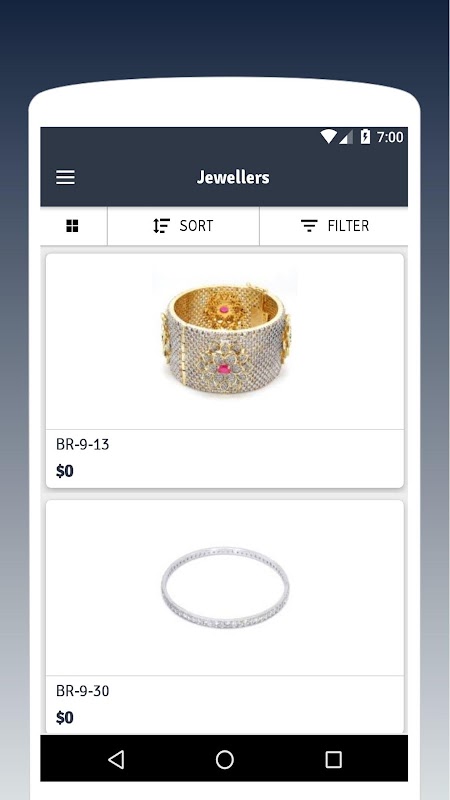Open the hamburger navigation menu

(65, 177)
